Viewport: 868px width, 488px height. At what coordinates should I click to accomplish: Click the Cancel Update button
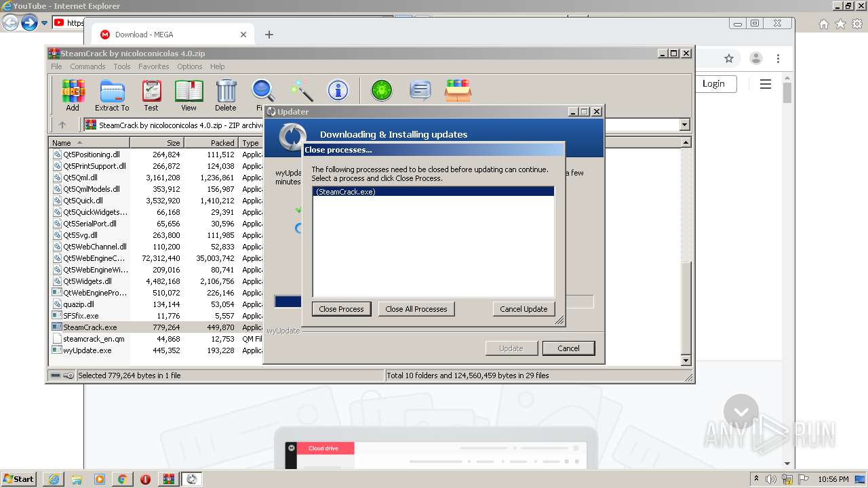click(x=524, y=309)
